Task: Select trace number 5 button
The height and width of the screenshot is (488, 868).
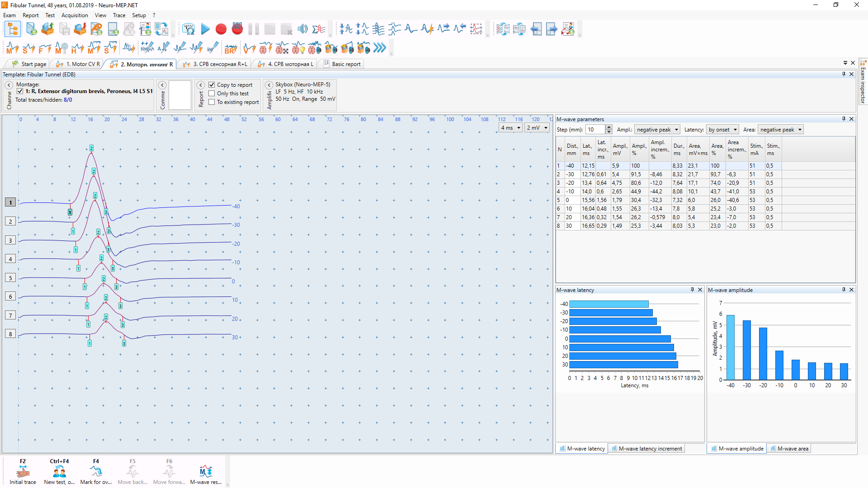Action: coord(10,278)
